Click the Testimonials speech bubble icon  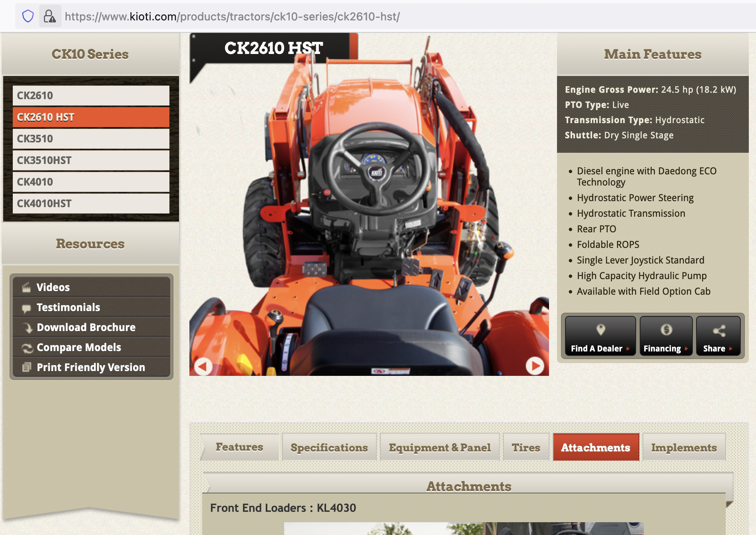(x=26, y=308)
